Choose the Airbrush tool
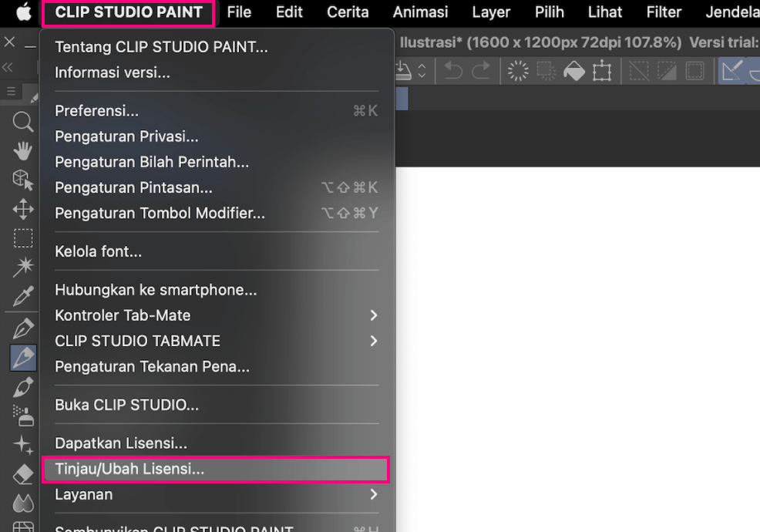 pos(23,416)
